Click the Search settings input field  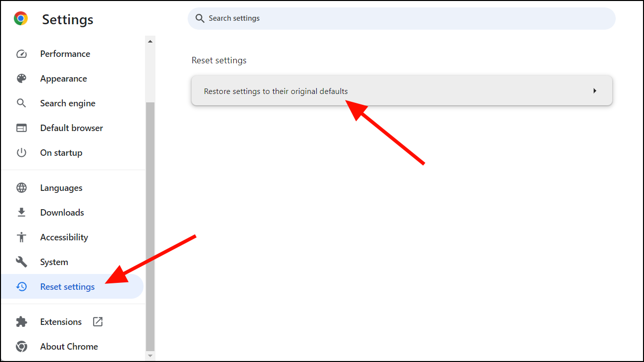pyautogui.click(x=401, y=18)
